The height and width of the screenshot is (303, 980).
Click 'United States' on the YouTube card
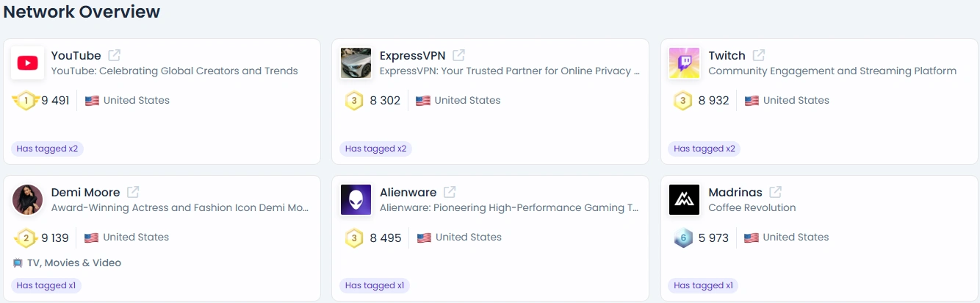(x=137, y=101)
